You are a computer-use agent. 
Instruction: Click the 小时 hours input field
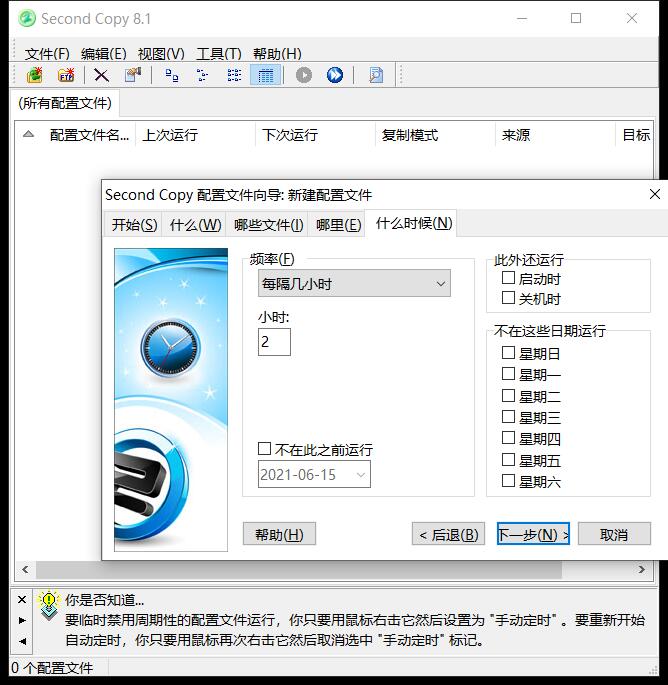(x=274, y=342)
